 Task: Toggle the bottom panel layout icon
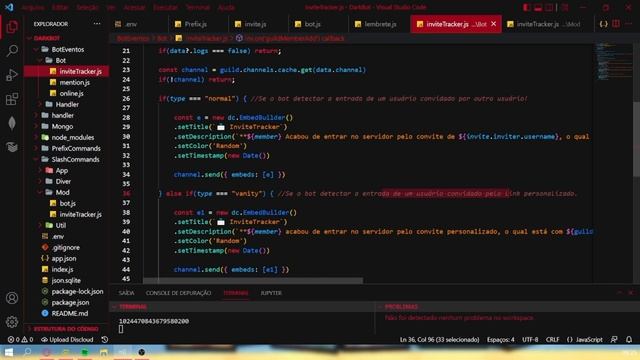coord(538,7)
